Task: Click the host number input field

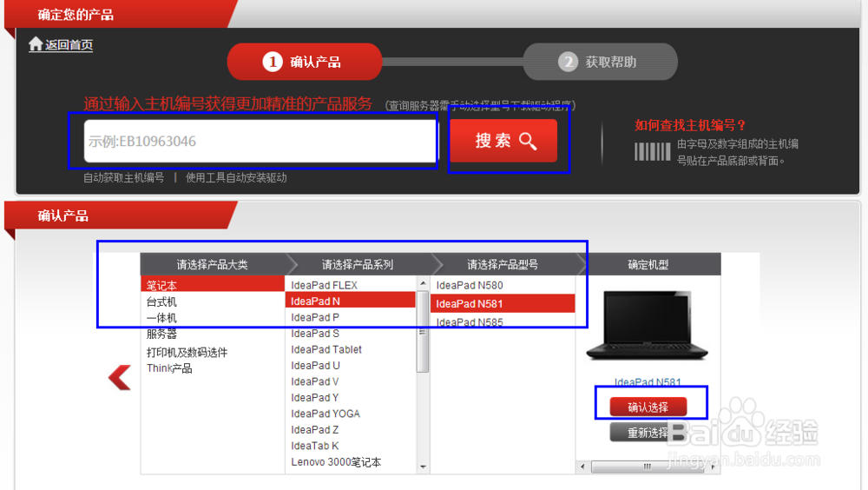Action: click(x=260, y=141)
